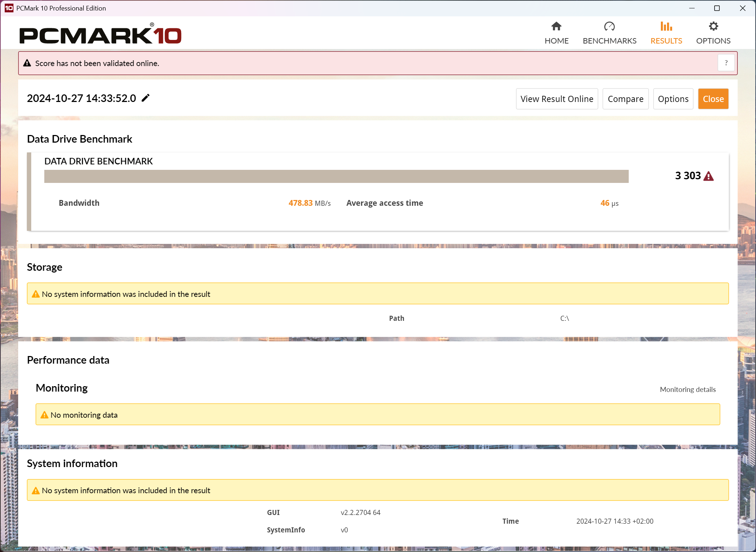
Task: Close the result with orange Close button
Action: click(713, 99)
